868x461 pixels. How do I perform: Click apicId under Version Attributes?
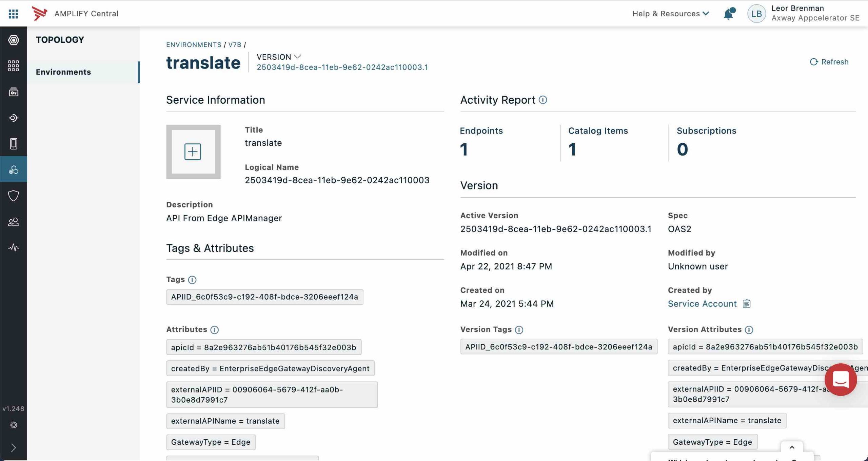tap(765, 347)
